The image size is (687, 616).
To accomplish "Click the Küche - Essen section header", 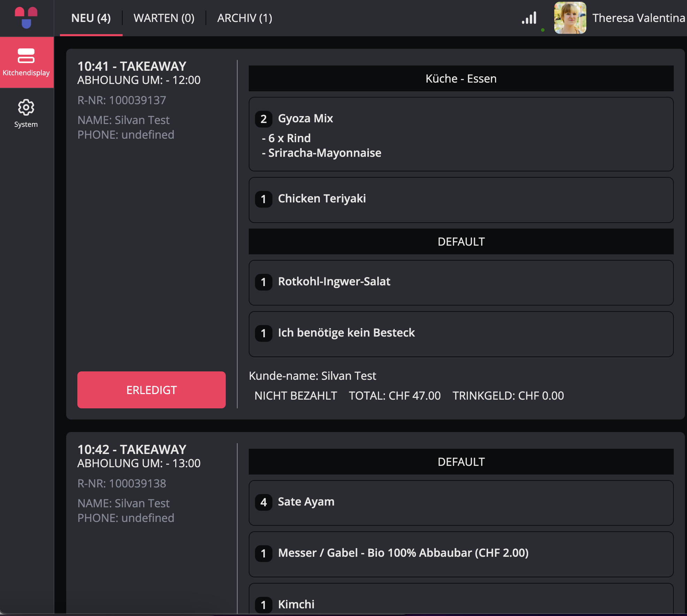I will tap(461, 78).
